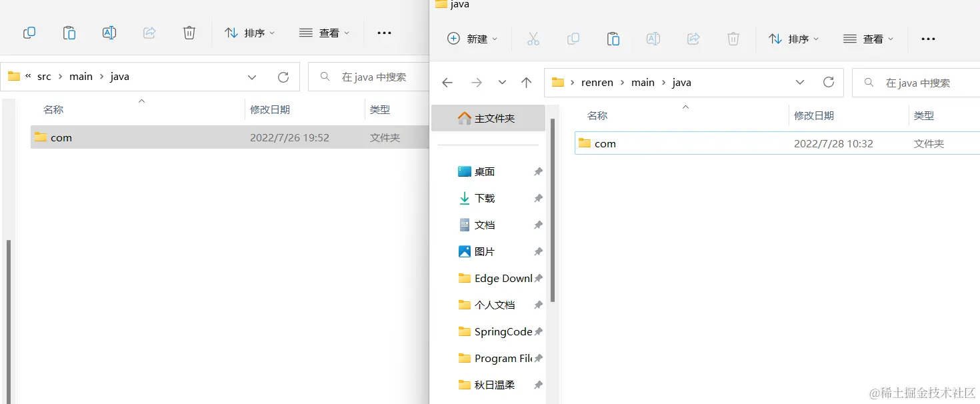Focus 在 java 中搜索 box in right window
980x404 pixels.
point(916,83)
